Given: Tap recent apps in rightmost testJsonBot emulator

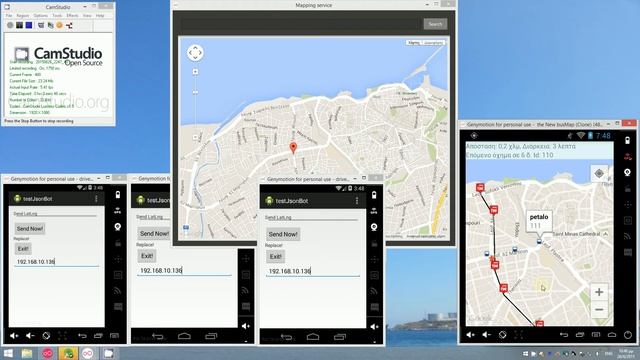Looking at the screenshot, I should [340, 337].
